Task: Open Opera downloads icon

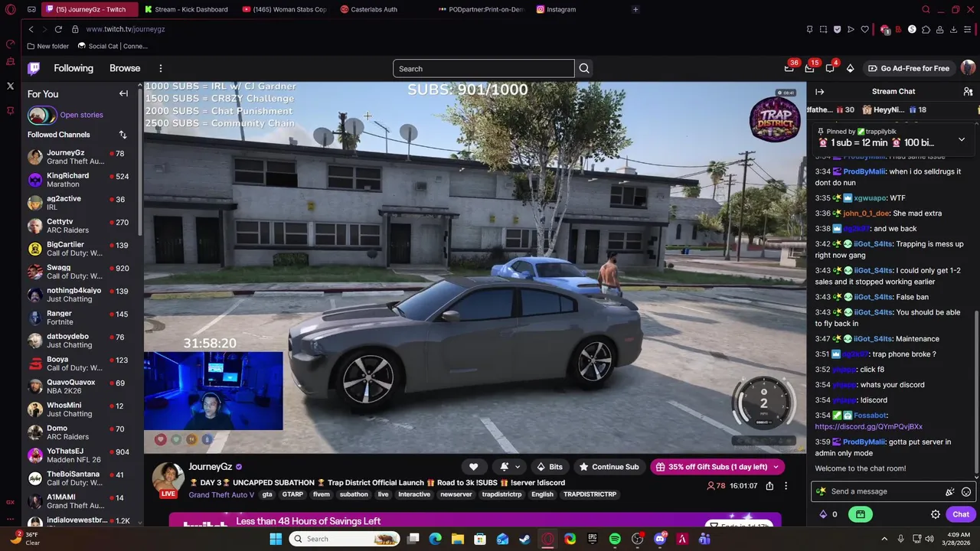Action: (x=953, y=29)
